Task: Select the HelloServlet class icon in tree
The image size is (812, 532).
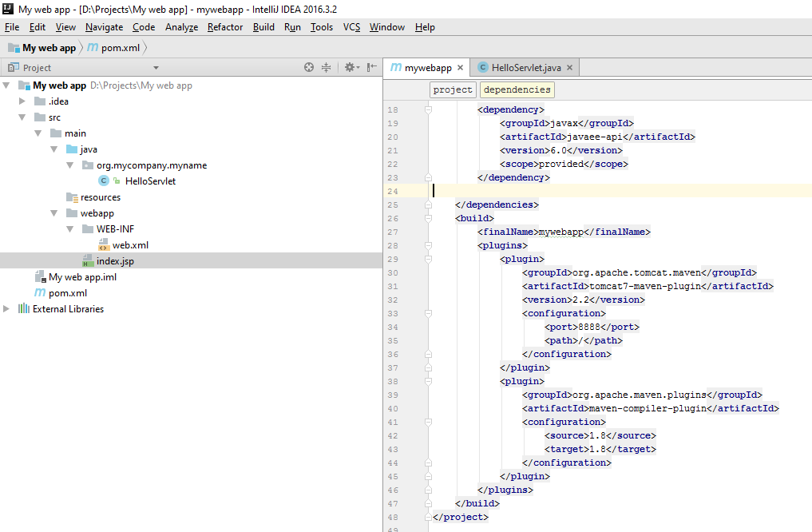Action: click(103, 181)
